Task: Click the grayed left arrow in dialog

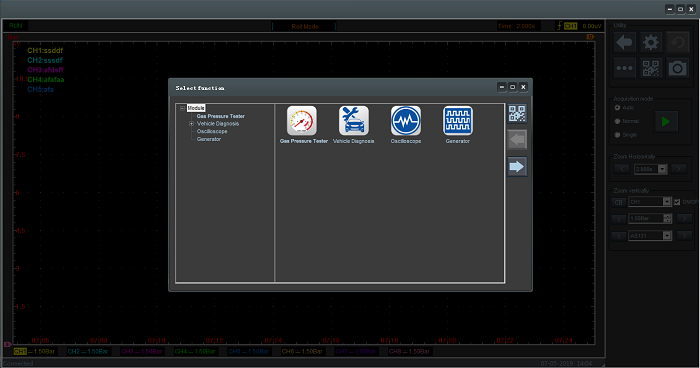Action: point(517,140)
